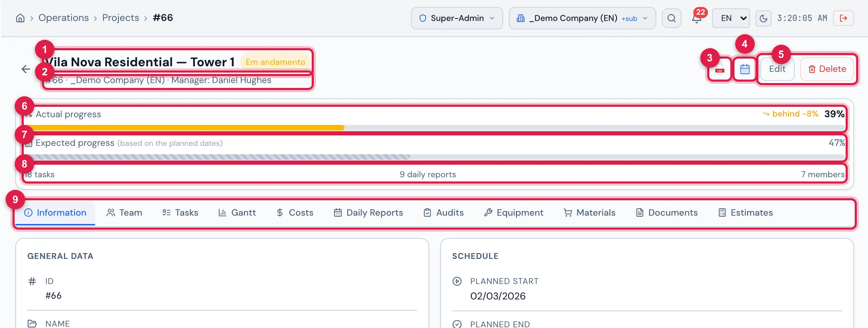Open notifications bell with 22 badge

tap(697, 18)
